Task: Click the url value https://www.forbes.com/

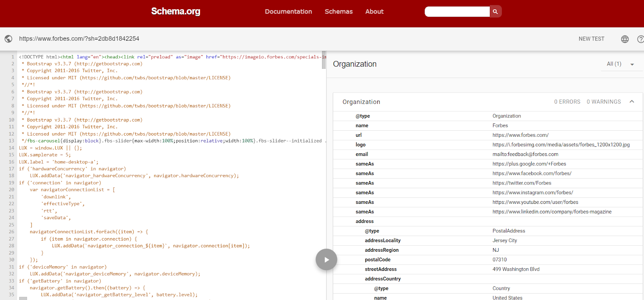Action: coord(520,135)
